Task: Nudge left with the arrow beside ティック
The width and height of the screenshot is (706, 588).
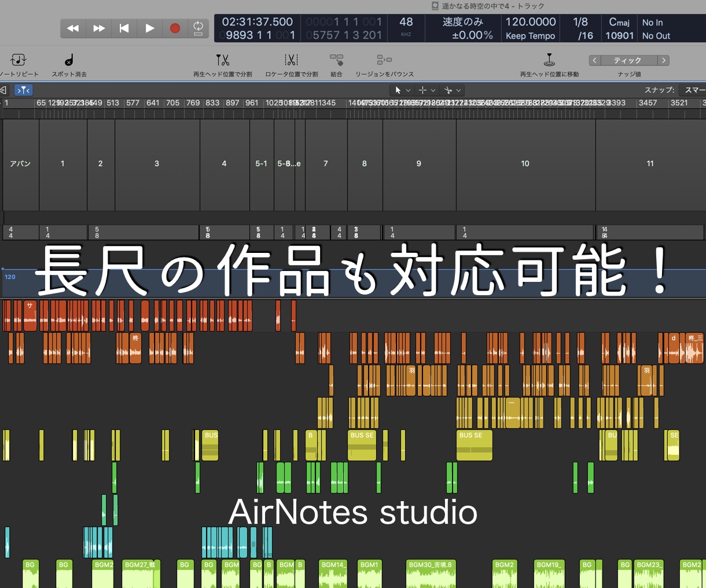Action: (x=594, y=60)
